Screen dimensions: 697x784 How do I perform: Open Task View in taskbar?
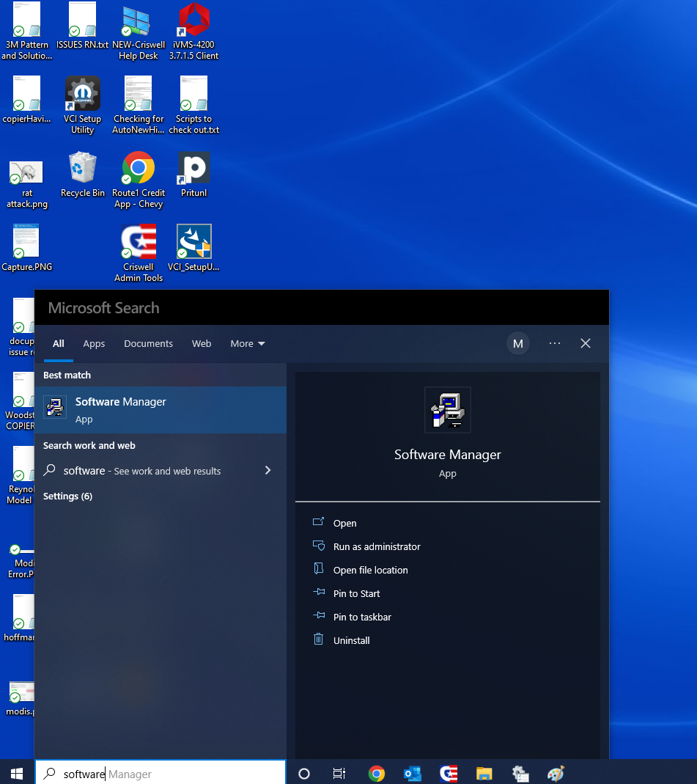pos(339,774)
